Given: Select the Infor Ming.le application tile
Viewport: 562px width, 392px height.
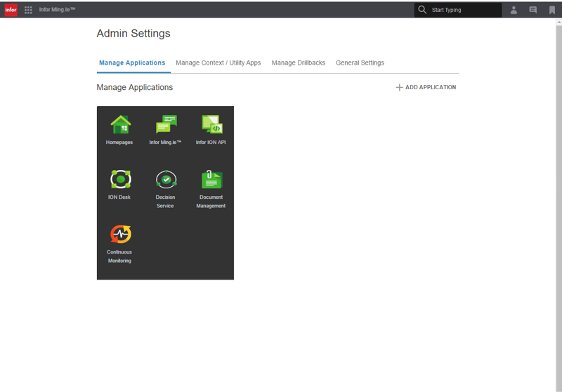Looking at the screenshot, I should [166, 125].
